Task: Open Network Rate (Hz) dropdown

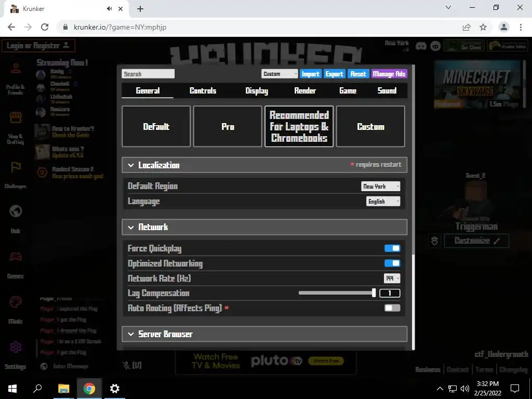Action: (x=392, y=278)
